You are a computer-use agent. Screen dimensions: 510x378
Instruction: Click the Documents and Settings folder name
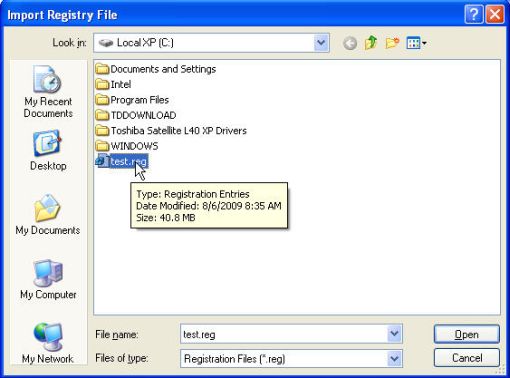[163, 69]
